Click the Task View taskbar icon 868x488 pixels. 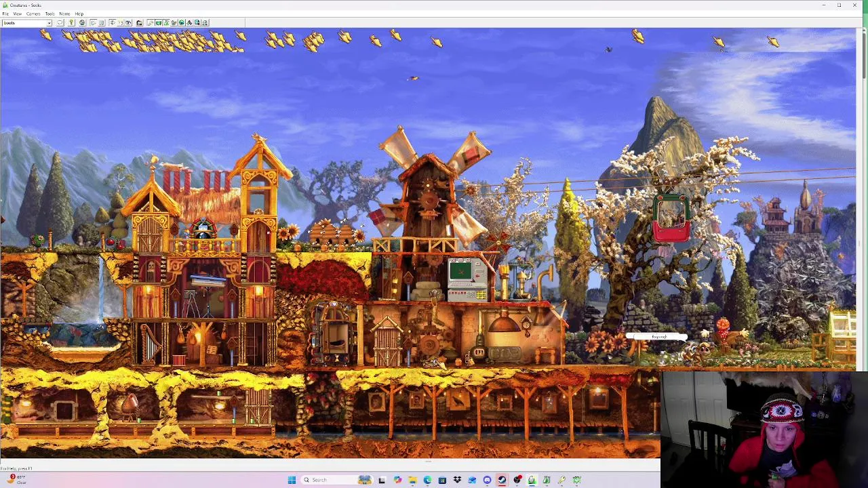tap(381, 480)
